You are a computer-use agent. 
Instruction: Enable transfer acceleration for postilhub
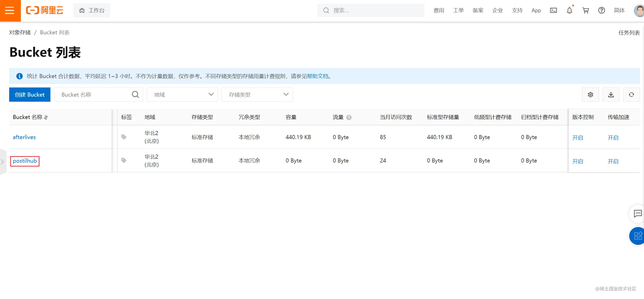click(613, 161)
